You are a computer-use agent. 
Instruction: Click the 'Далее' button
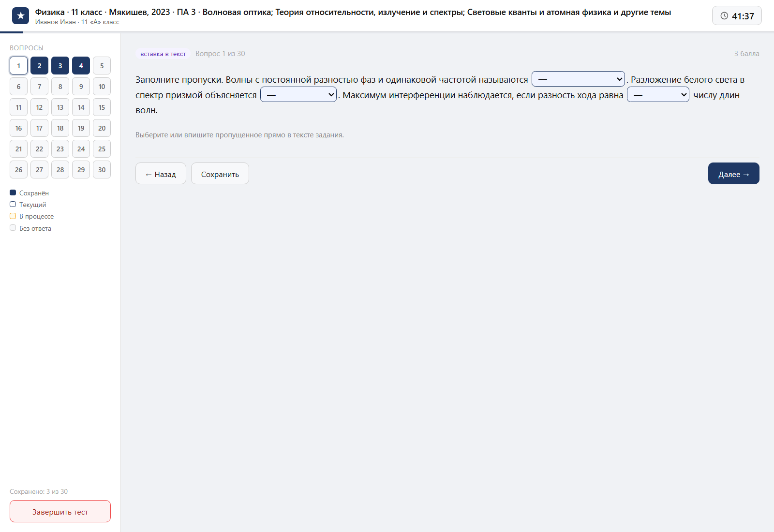pyautogui.click(x=734, y=174)
